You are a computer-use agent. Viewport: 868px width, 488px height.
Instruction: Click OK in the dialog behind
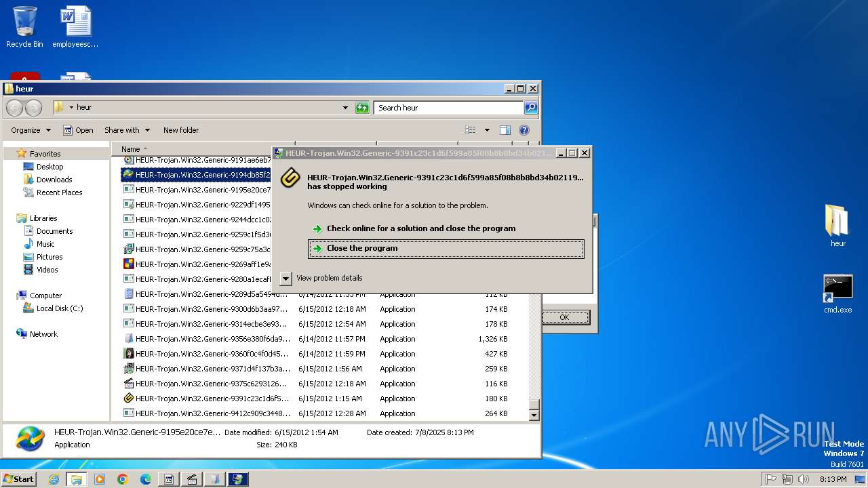(x=565, y=317)
